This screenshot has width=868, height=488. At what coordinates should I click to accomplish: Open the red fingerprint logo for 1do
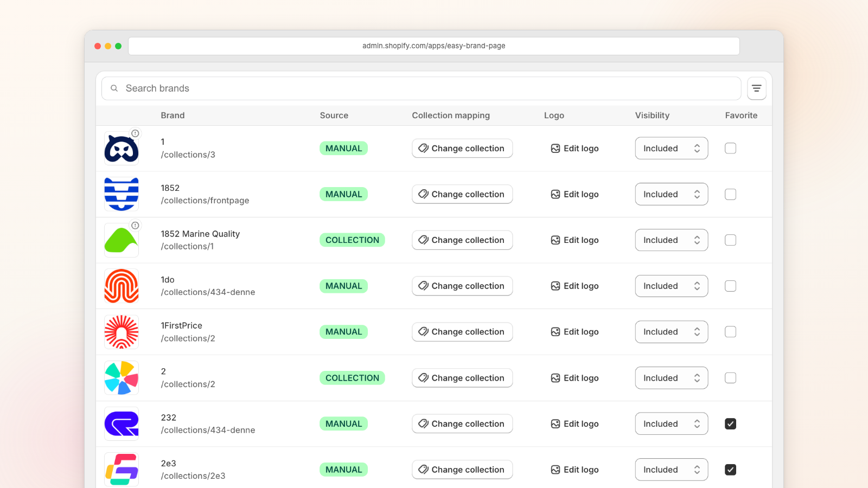(122, 286)
